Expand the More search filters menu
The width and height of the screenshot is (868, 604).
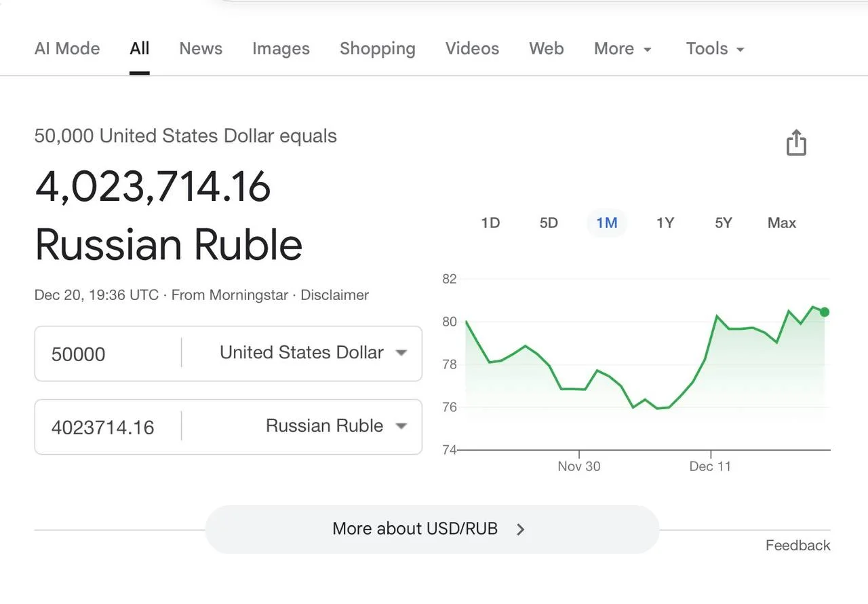coord(623,49)
